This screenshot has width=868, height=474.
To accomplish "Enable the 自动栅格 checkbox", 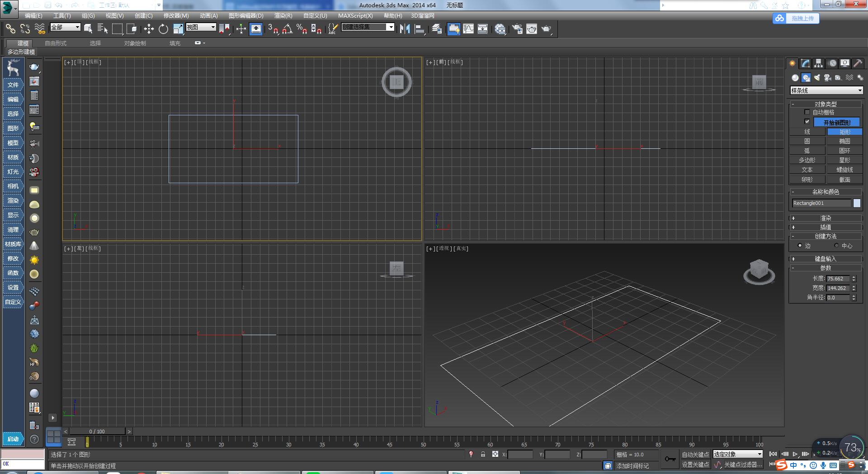I will click(807, 112).
